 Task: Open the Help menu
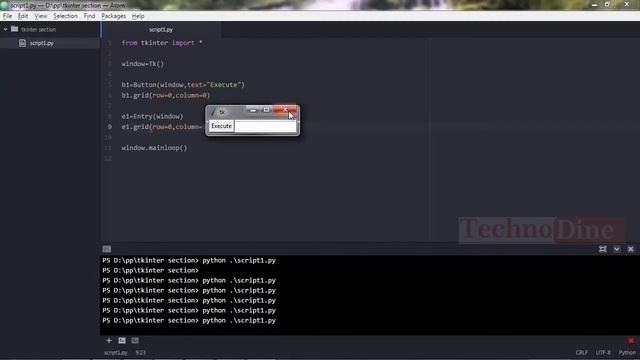click(138, 16)
